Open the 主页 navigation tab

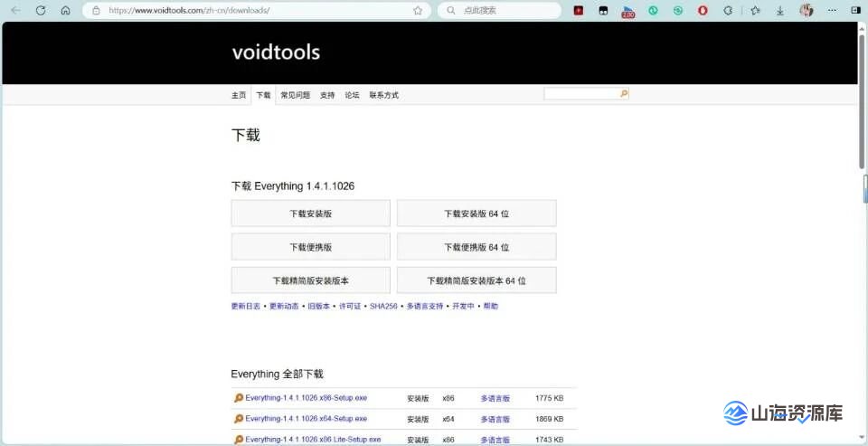239,95
